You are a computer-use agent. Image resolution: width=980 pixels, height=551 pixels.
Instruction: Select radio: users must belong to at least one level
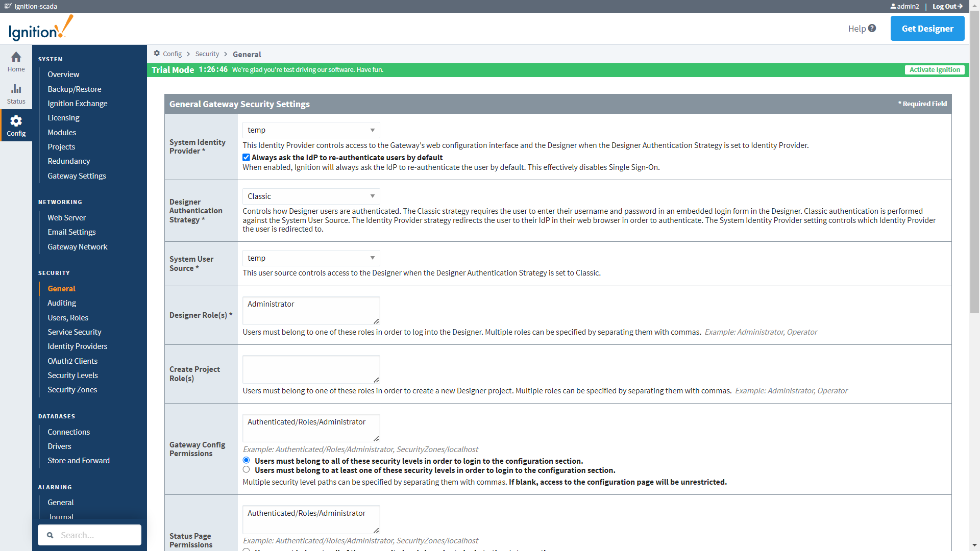[246, 469]
